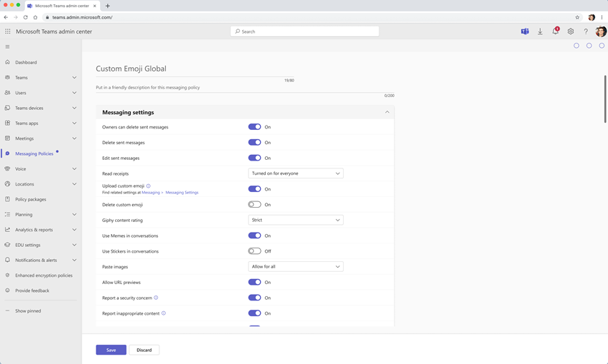Click info icon beside Report inappropriate content
Image resolution: width=608 pixels, height=364 pixels.
tap(164, 313)
